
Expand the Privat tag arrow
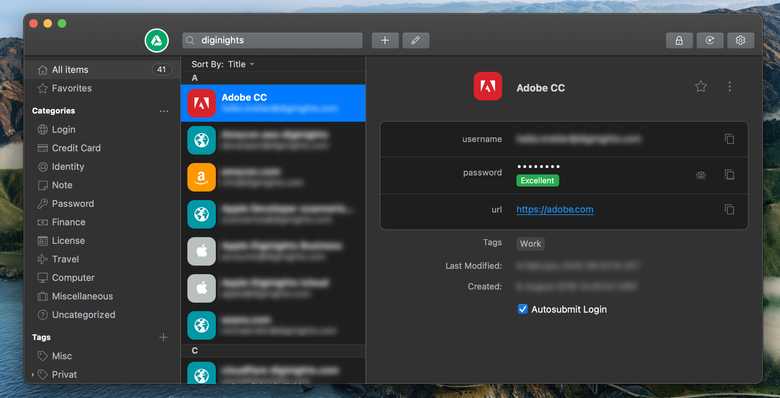pyautogui.click(x=33, y=375)
